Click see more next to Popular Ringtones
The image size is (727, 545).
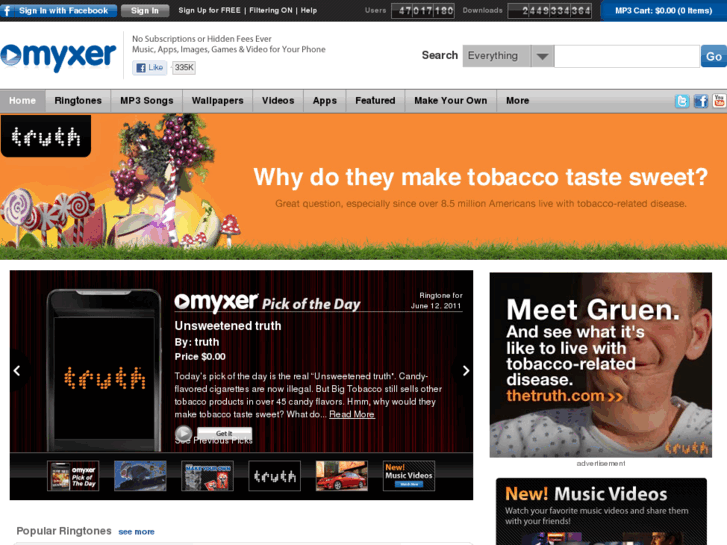point(136,532)
